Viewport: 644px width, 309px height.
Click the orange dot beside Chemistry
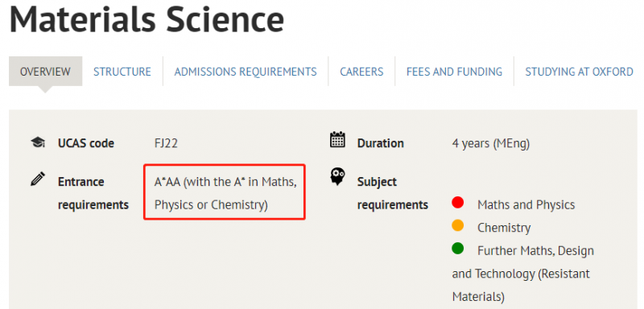click(457, 225)
